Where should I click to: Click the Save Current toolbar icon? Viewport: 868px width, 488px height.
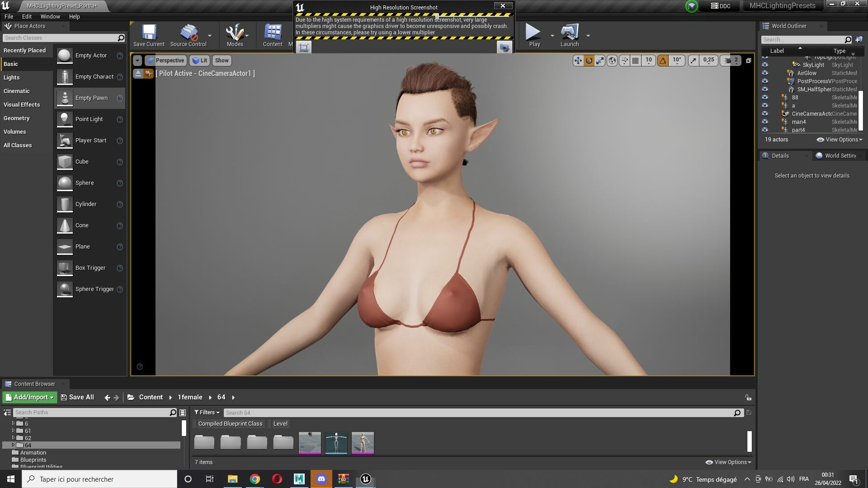(x=149, y=35)
